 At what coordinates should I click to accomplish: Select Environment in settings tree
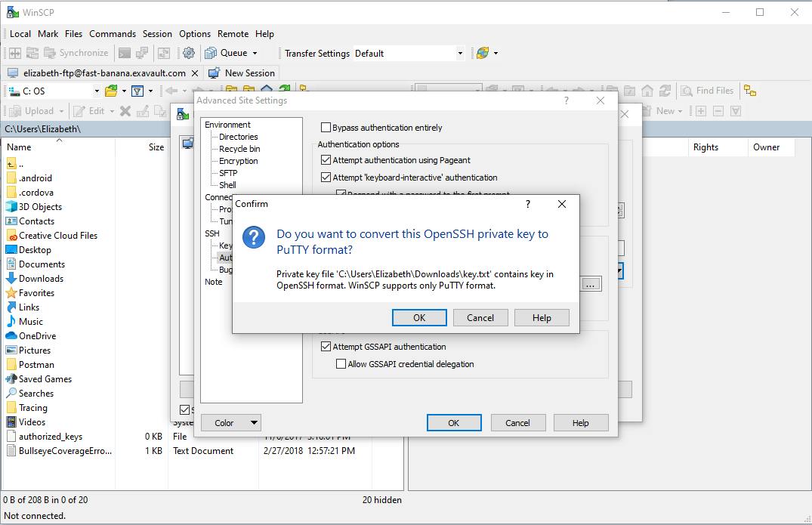(227, 124)
